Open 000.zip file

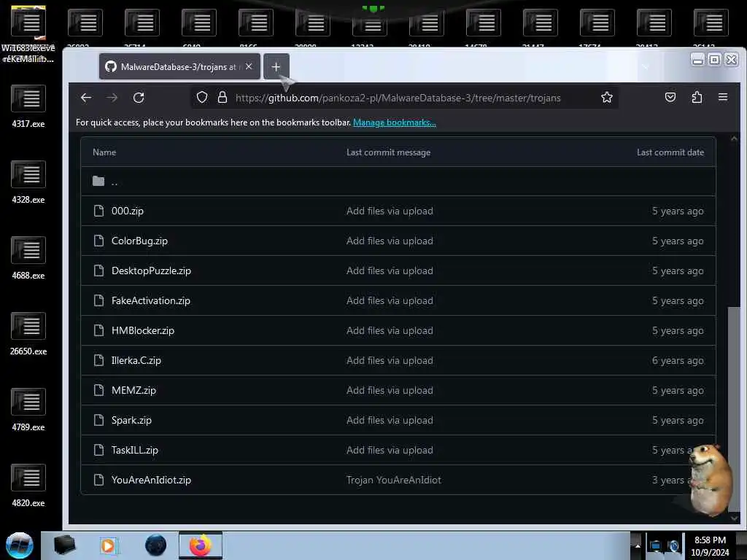[x=127, y=211]
